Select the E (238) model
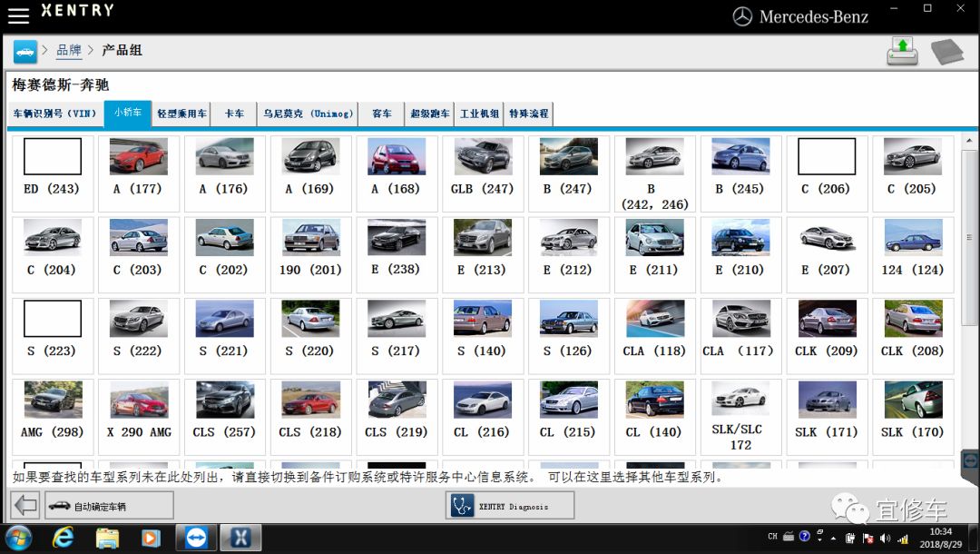Viewport: 980px width, 554px height. pyautogui.click(x=397, y=254)
